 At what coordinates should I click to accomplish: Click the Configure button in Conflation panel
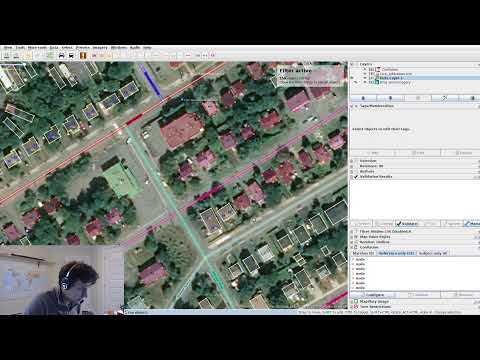click(372, 295)
